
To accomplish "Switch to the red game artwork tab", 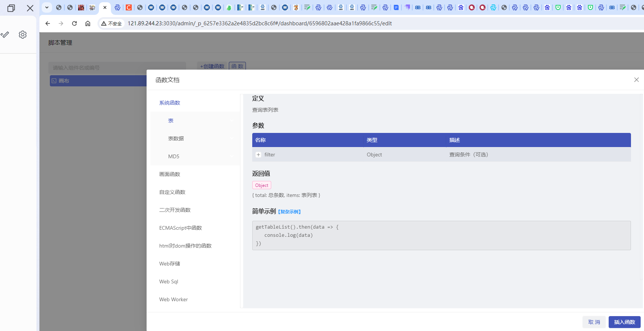I will 81,7.
